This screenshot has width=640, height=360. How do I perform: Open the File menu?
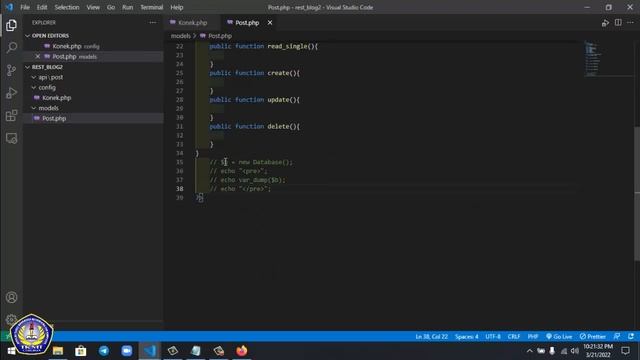(25, 7)
